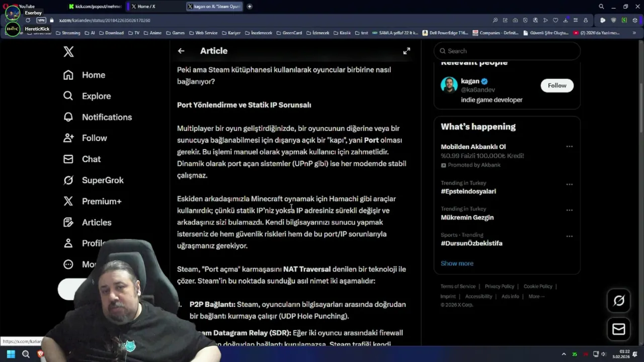Open Cookie Policy footer link

pos(538,287)
